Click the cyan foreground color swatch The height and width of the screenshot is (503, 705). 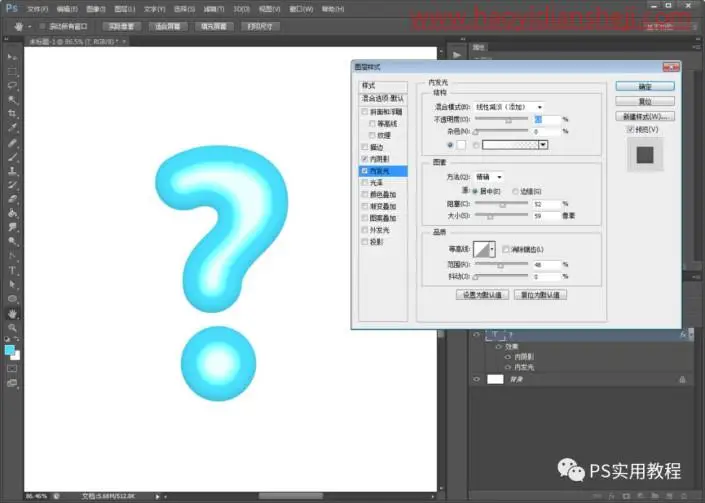click(x=9, y=349)
